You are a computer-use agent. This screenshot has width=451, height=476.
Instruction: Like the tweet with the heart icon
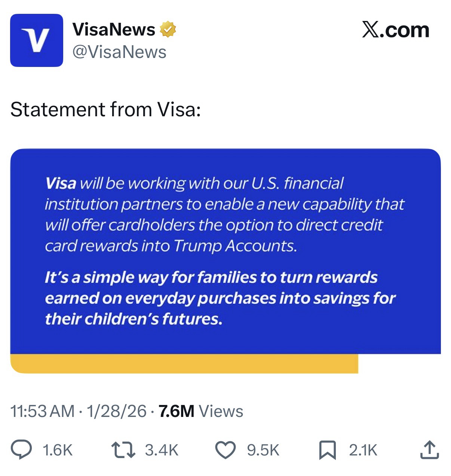point(226,450)
